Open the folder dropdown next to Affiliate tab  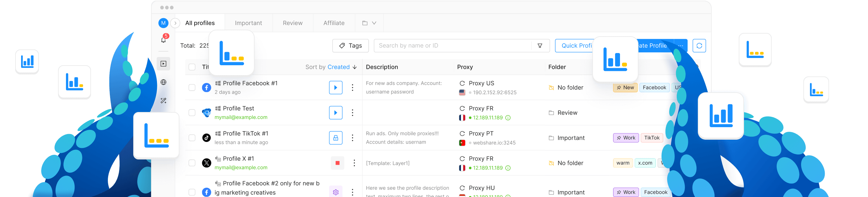click(x=369, y=23)
